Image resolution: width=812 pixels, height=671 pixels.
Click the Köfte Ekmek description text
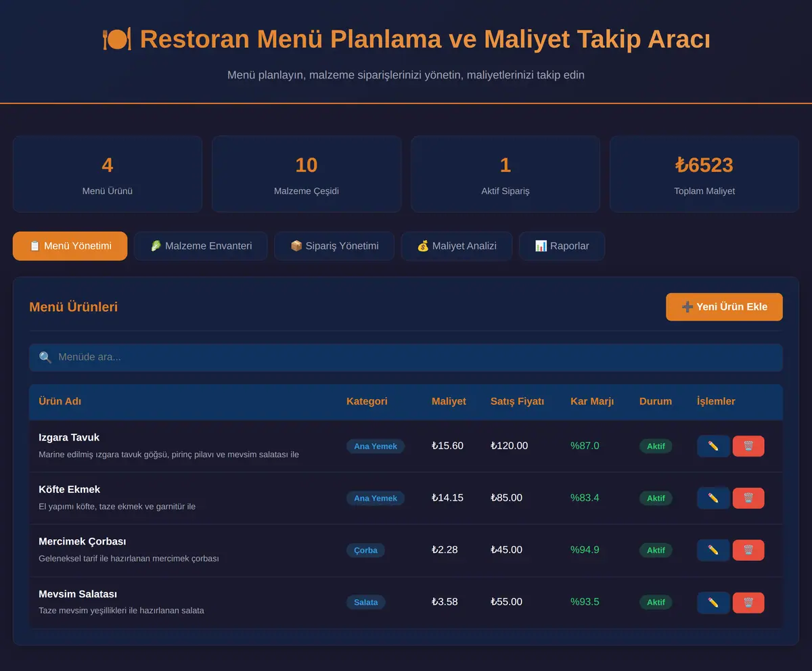coord(117,507)
